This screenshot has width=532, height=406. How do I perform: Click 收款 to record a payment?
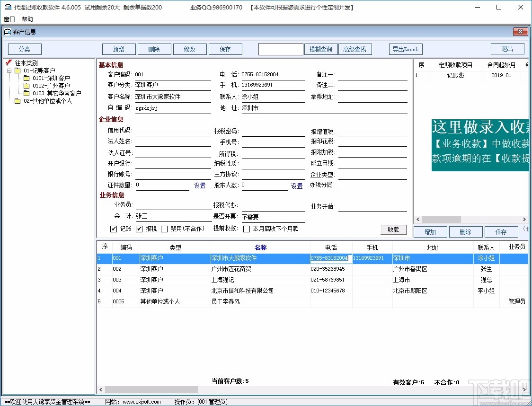tap(393, 229)
